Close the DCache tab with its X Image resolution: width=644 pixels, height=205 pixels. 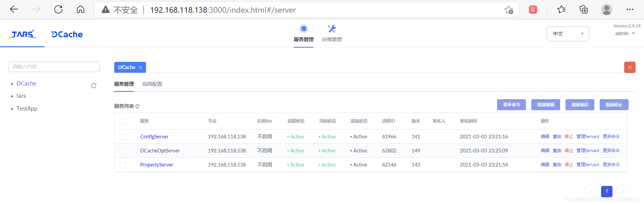(x=141, y=67)
